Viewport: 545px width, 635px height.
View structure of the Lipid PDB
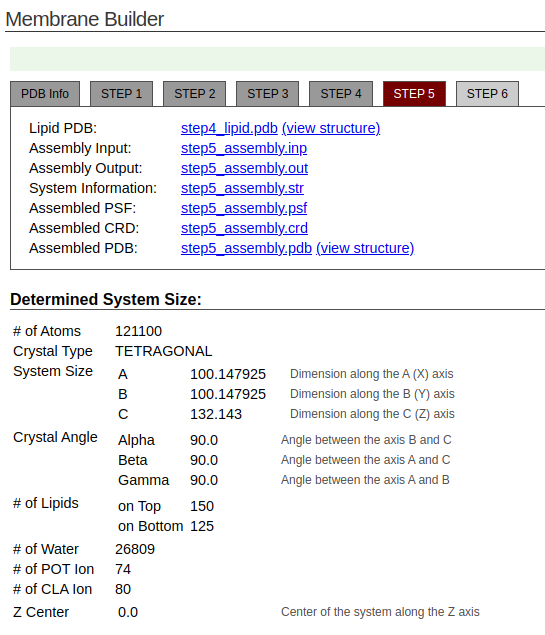tap(331, 128)
